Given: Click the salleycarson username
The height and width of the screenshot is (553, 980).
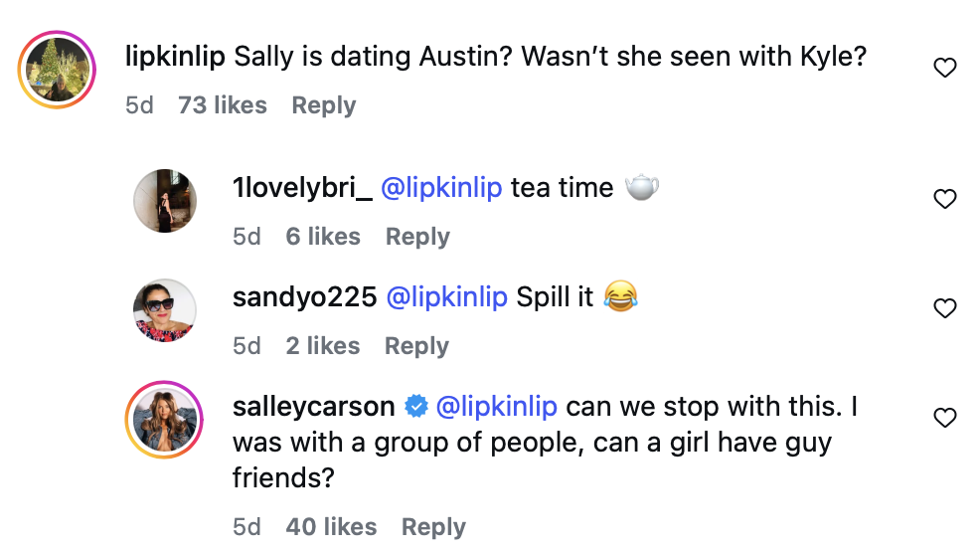Looking at the screenshot, I should (314, 406).
